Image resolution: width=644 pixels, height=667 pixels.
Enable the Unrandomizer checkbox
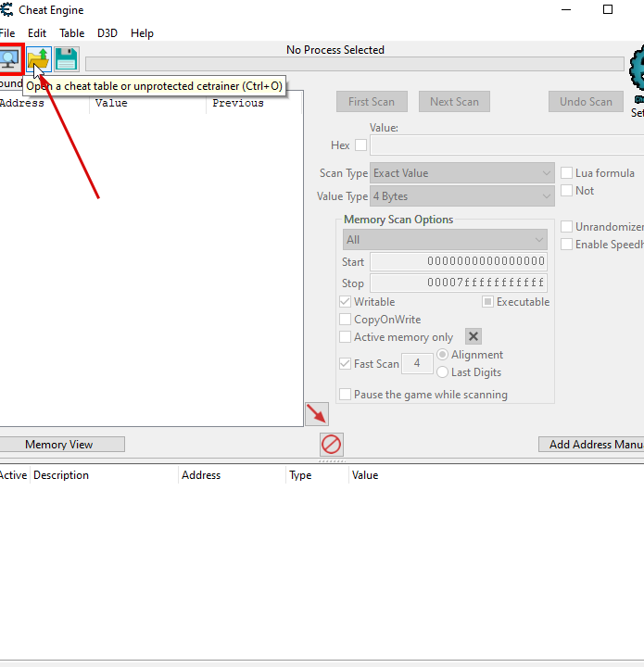(566, 227)
